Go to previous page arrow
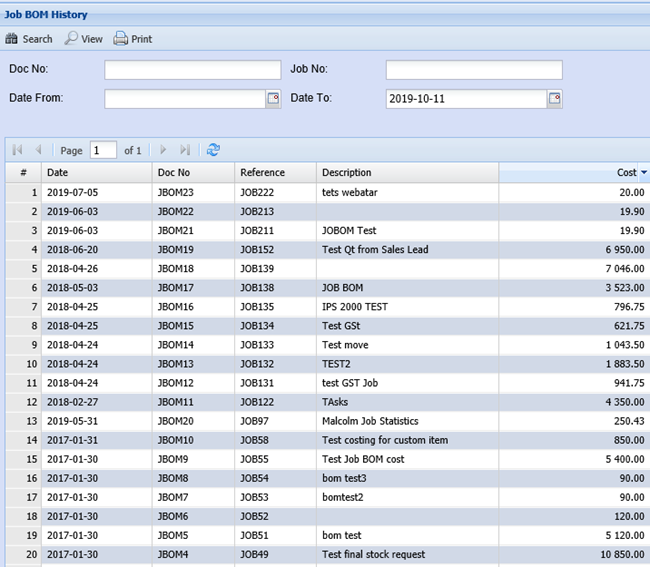The height and width of the screenshot is (567, 650). [38, 150]
